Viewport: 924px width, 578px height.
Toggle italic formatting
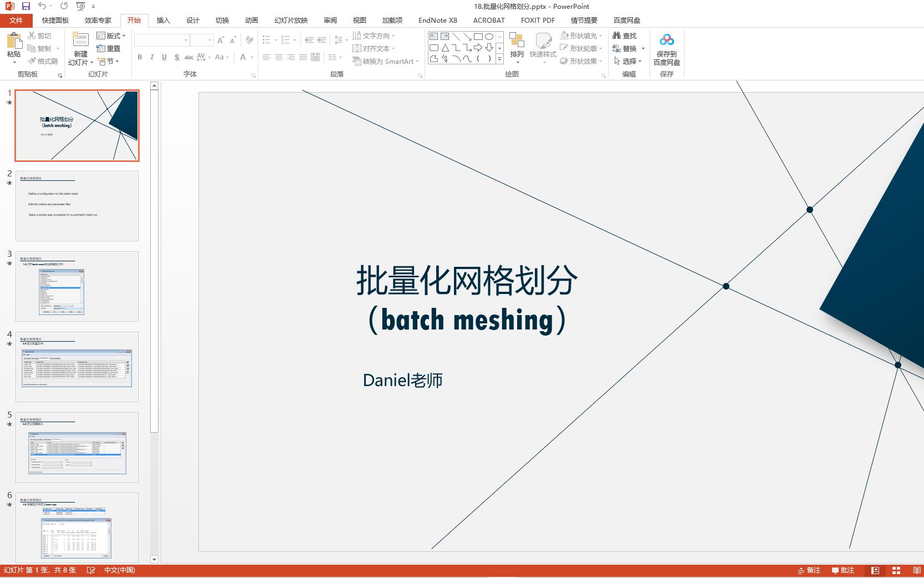point(151,57)
